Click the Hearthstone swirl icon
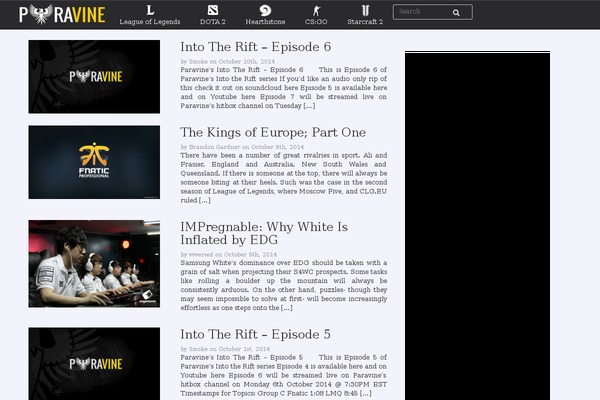The width and height of the screenshot is (600, 400). [x=265, y=10]
